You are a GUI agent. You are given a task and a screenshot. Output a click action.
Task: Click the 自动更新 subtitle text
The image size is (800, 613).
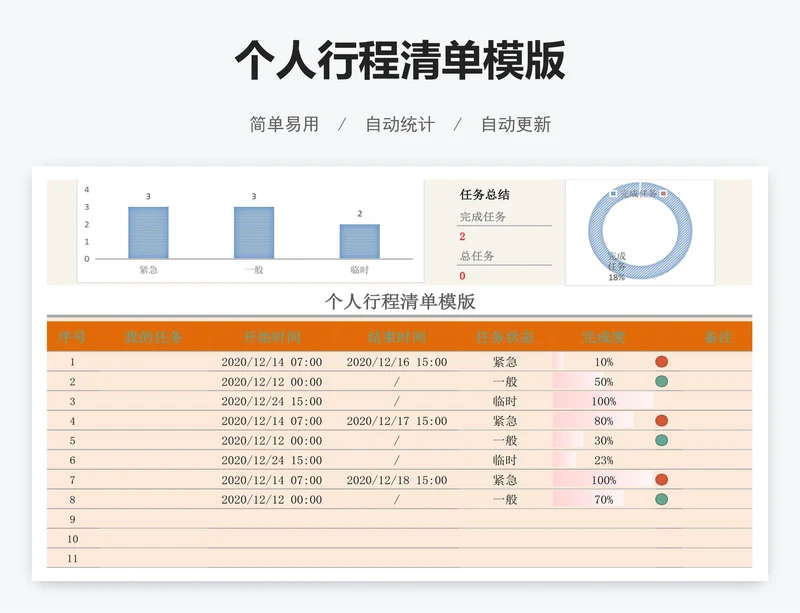(x=516, y=124)
